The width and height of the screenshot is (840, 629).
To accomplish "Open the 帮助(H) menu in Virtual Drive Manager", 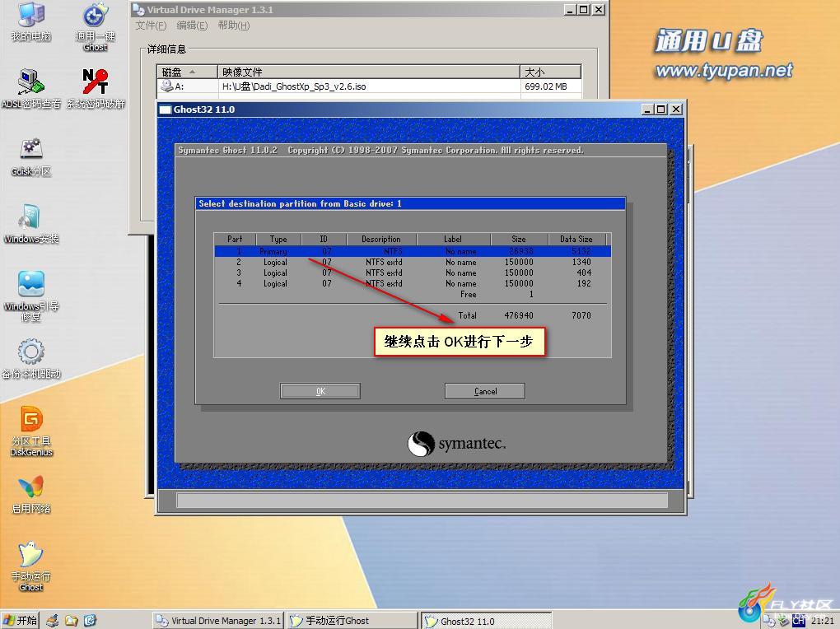I will tap(234, 26).
